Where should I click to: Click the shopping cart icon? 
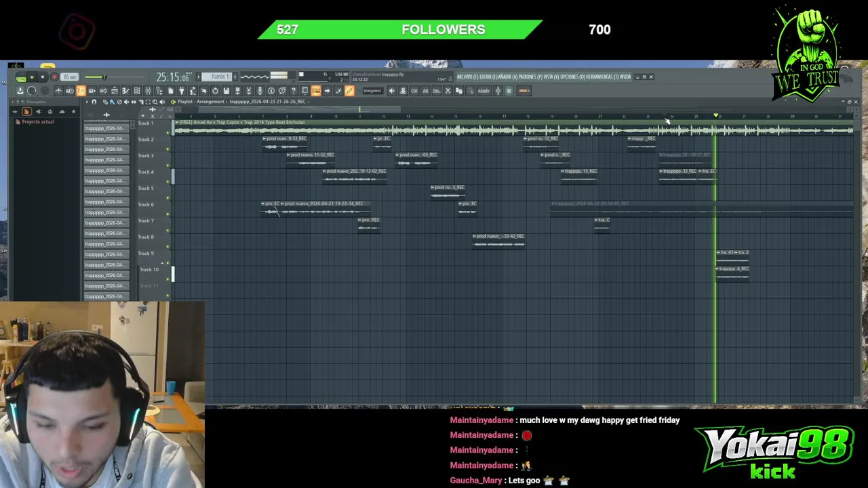pyautogui.click(x=509, y=91)
